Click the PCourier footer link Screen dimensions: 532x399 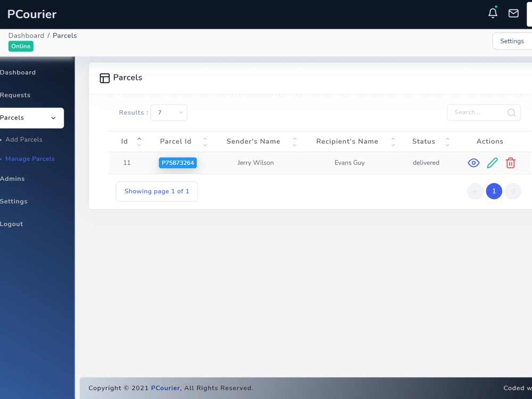click(165, 388)
